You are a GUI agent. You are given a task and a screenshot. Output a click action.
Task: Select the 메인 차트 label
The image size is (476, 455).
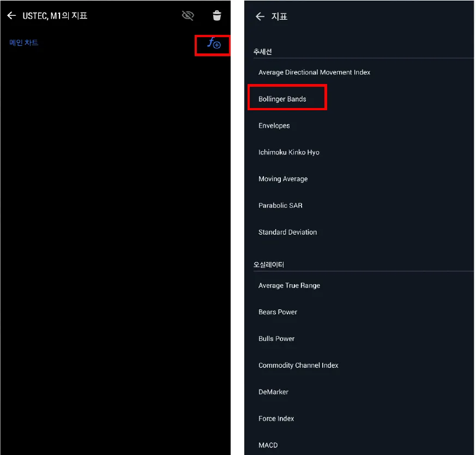point(23,43)
